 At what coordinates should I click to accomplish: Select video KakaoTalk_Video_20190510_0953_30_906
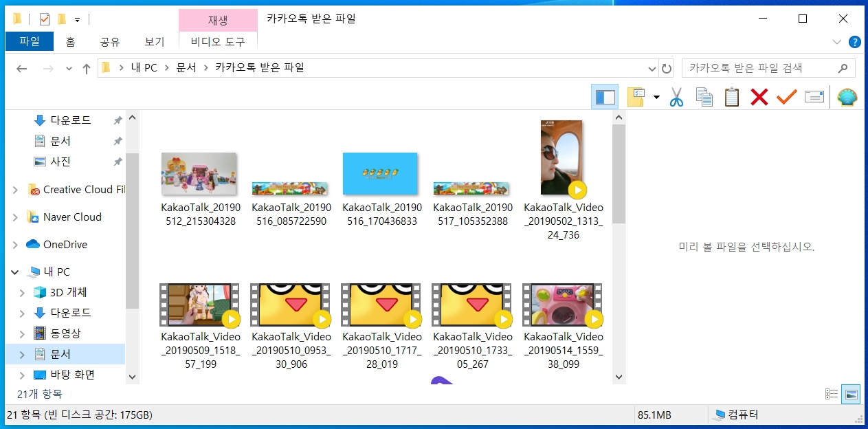tap(289, 305)
